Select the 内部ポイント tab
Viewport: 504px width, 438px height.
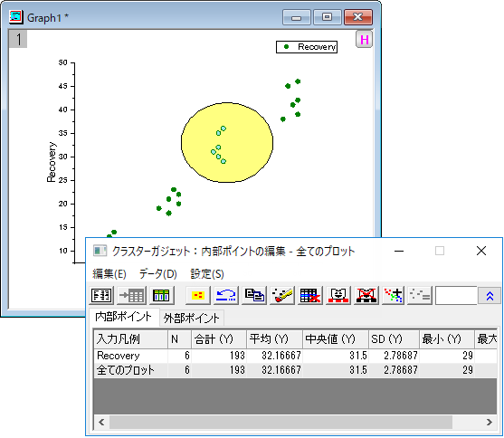(123, 317)
